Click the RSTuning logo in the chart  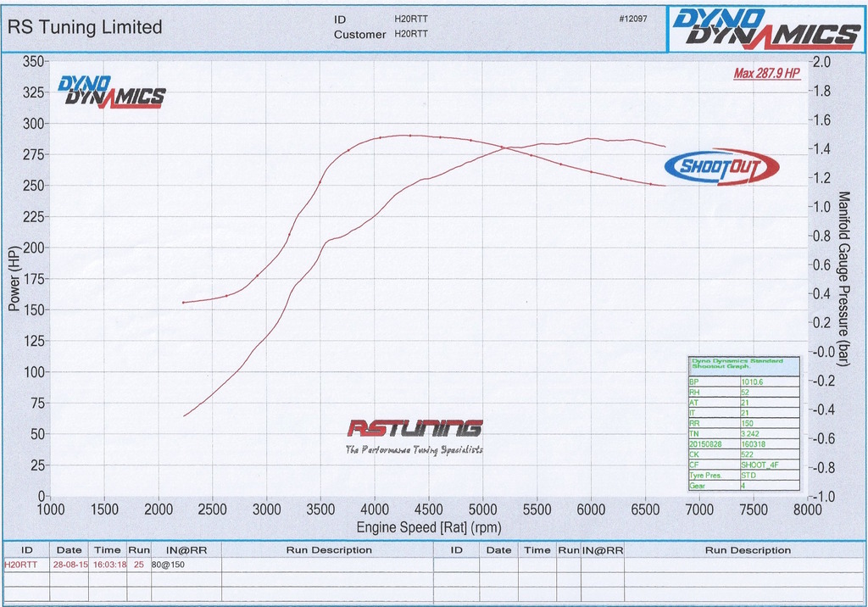click(x=415, y=428)
